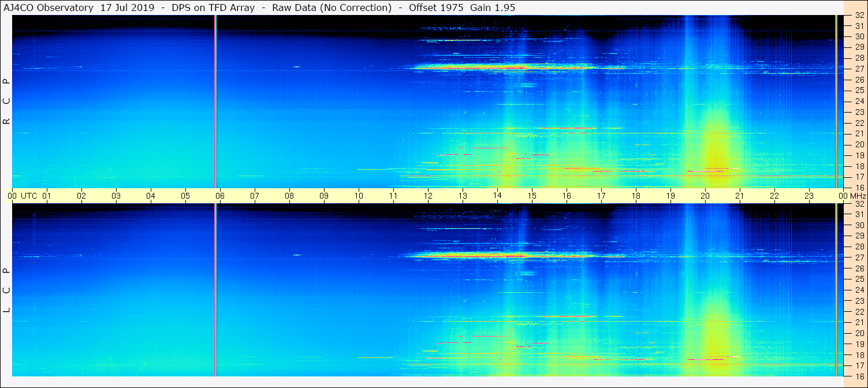Image resolution: width=868 pixels, height=388 pixels.
Task: Select the 22 hour tick on UTC axis
Action: 774,196
